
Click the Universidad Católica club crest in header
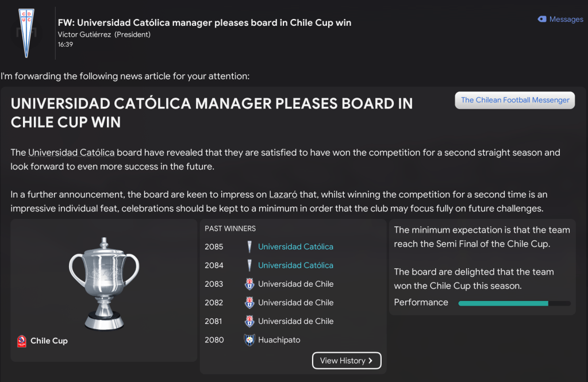(x=26, y=32)
